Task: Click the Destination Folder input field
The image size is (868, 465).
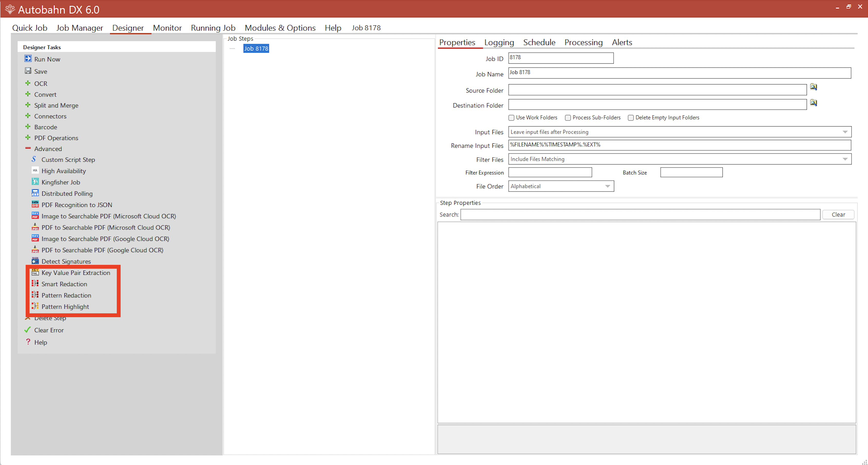Action: [657, 104]
